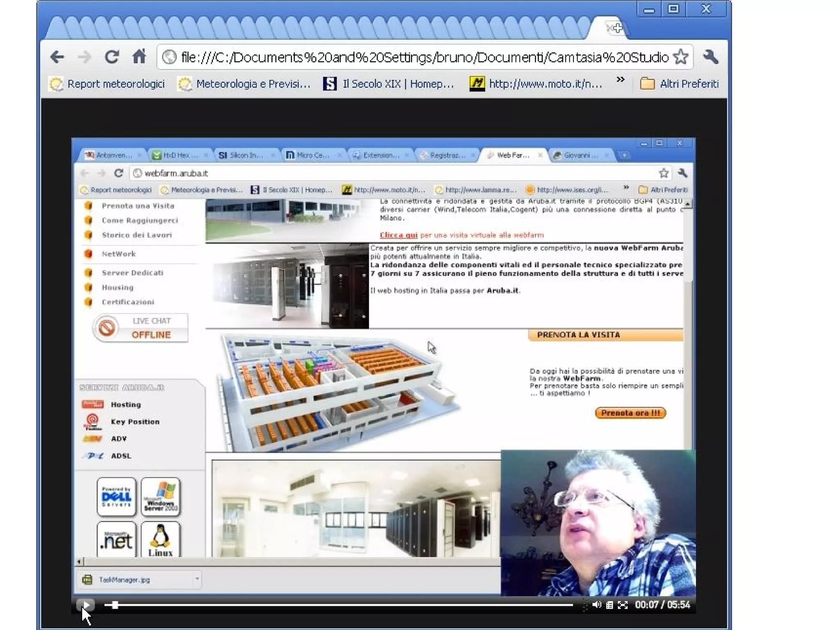The image size is (840, 630).
Task: Reload the page with the refresh icon
Action: 112,57
